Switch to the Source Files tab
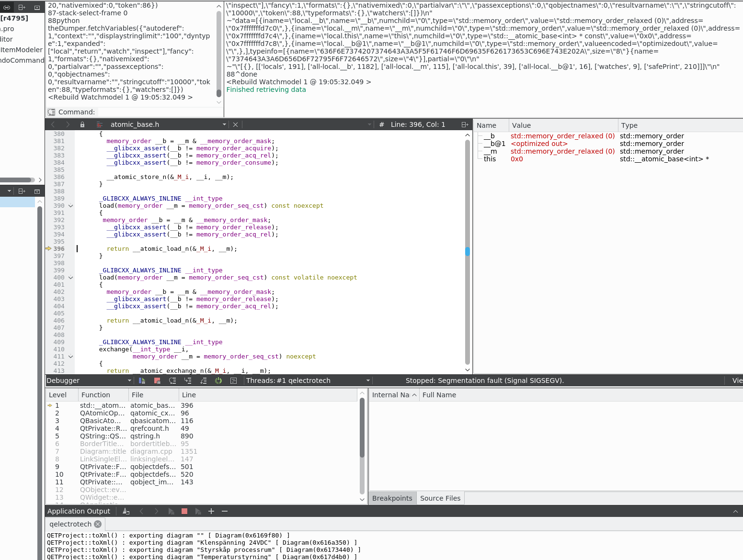Viewport: 743px width, 560px height. (440, 498)
